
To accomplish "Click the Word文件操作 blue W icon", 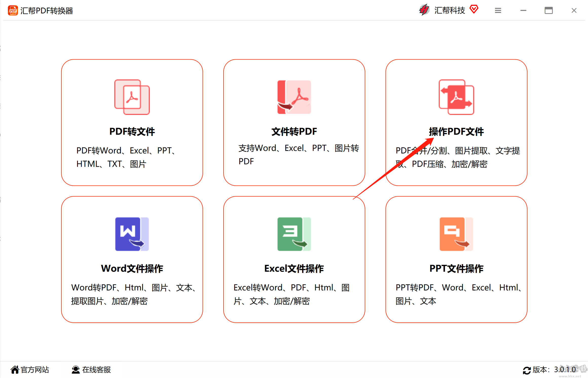I will coord(132,234).
